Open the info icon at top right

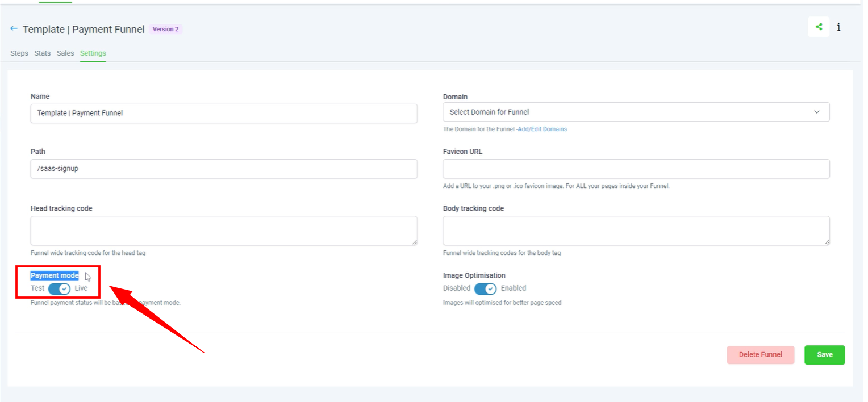coord(838,27)
